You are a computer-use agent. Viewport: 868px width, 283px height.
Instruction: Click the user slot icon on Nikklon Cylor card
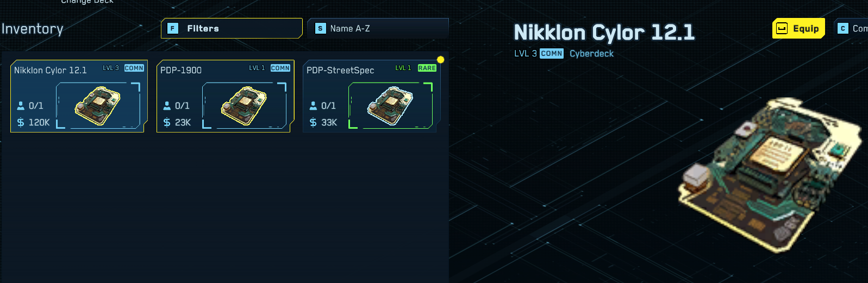21,105
